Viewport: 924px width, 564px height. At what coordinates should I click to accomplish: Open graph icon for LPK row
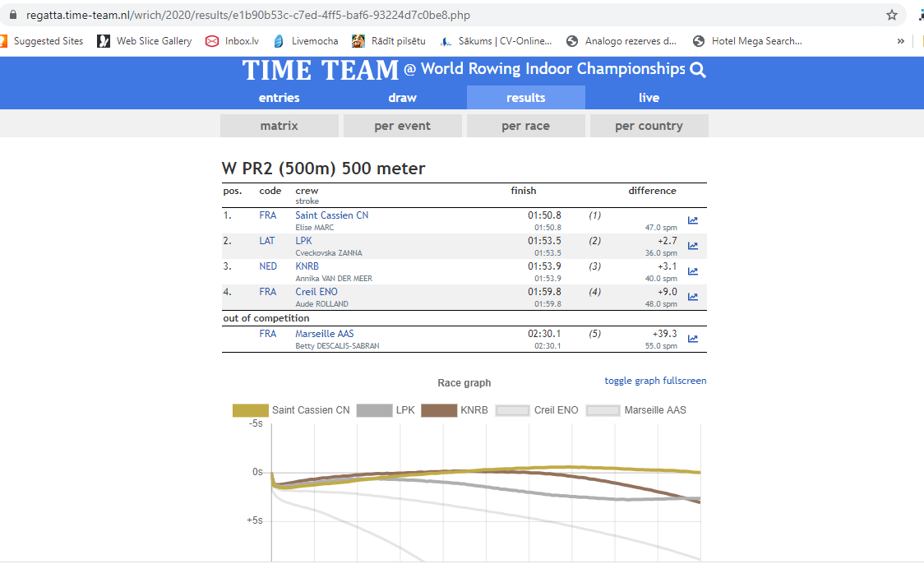693,246
